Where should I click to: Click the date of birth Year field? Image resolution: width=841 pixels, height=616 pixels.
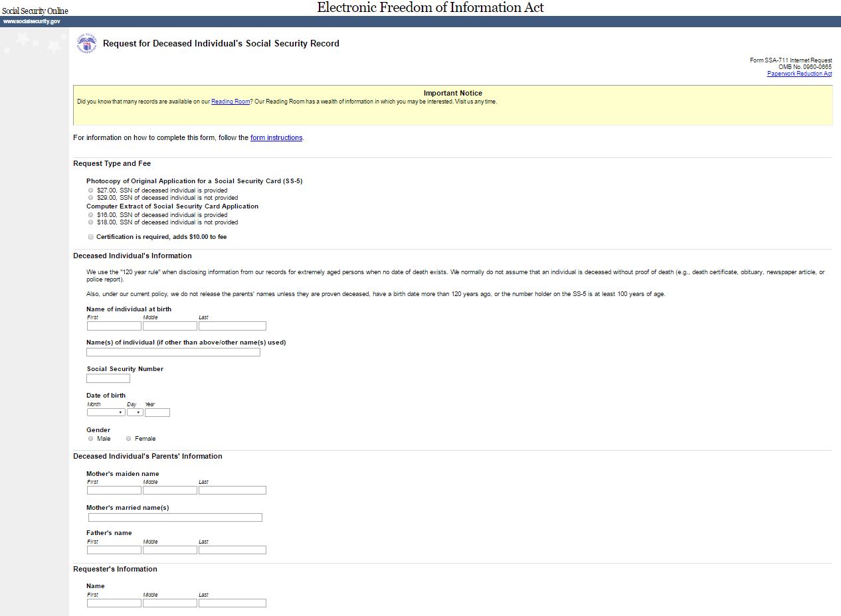(157, 412)
